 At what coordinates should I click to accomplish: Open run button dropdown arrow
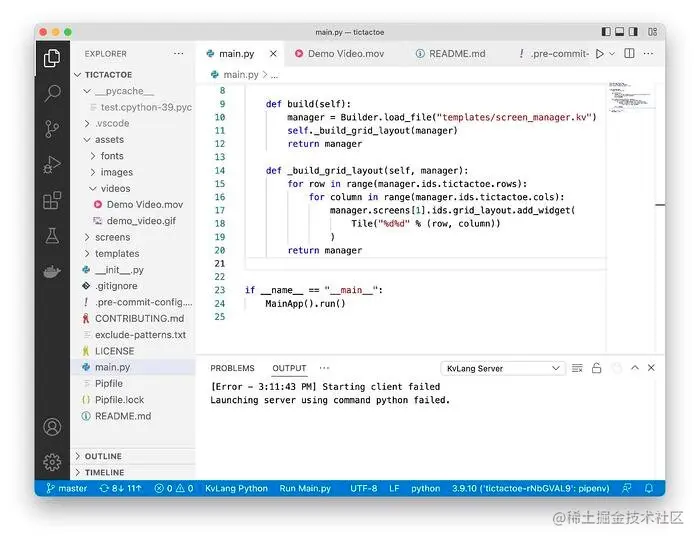click(612, 54)
